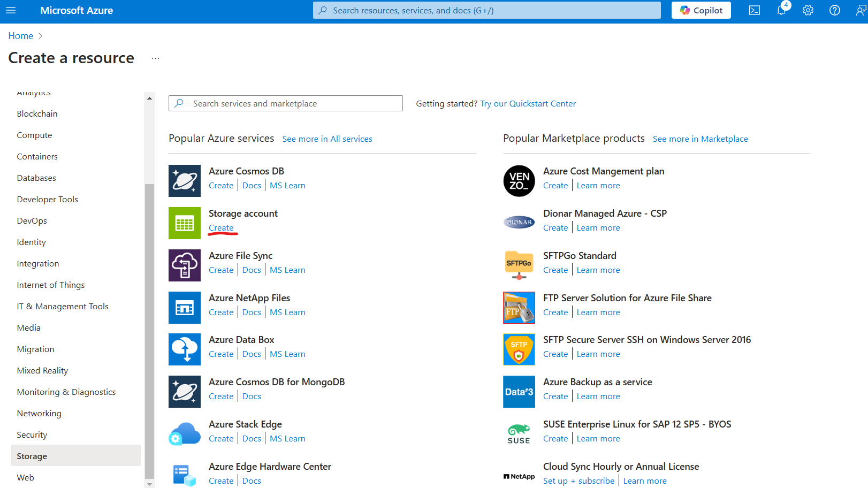Open Docs for Azure File Sync
The width and height of the screenshot is (868, 488).
pyautogui.click(x=252, y=270)
